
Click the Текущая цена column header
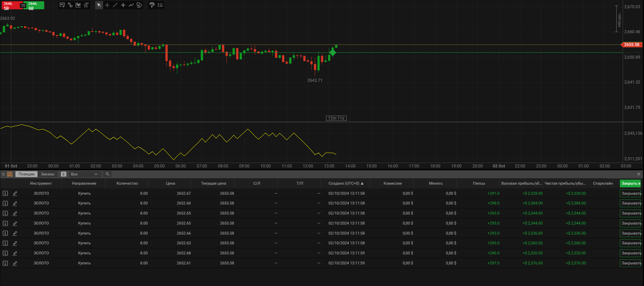pos(213,183)
